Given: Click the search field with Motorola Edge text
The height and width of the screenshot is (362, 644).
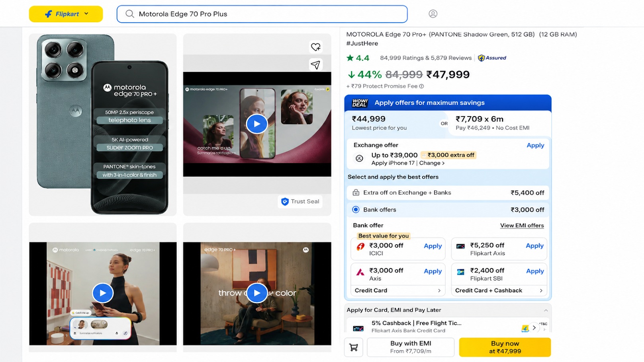Looking at the screenshot, I should coord(262,14).
